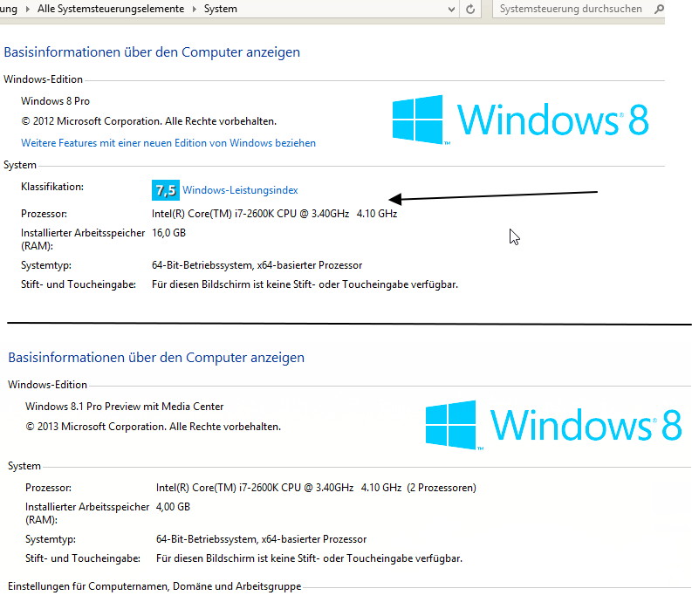Click the search magnifier icon

659,9
